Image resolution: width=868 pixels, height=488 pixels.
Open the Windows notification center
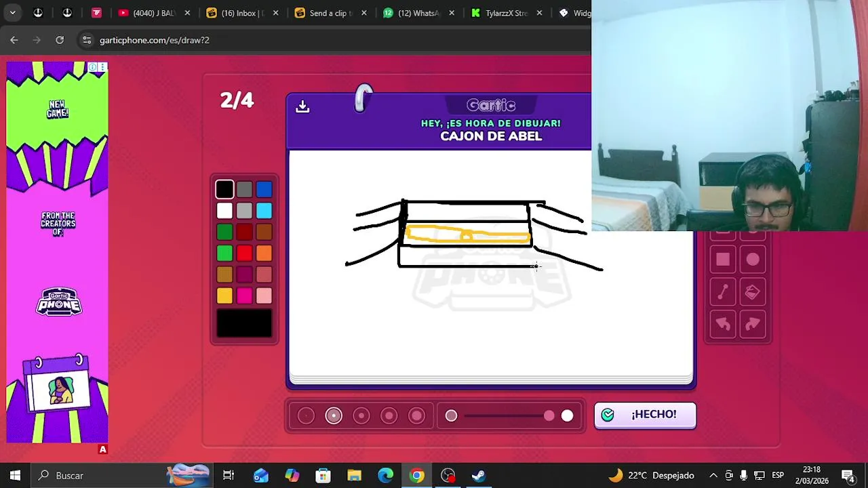[x=848, y=476]
